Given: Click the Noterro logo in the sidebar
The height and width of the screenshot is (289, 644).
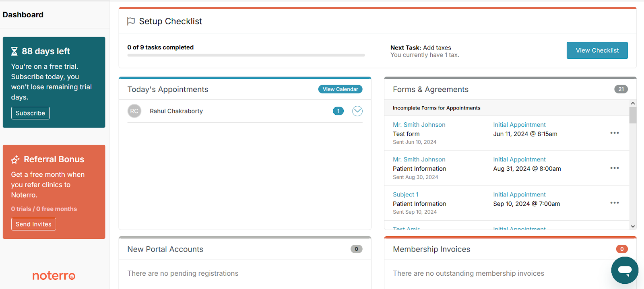Looking at the screenshot, I should (x=53, y=276).
